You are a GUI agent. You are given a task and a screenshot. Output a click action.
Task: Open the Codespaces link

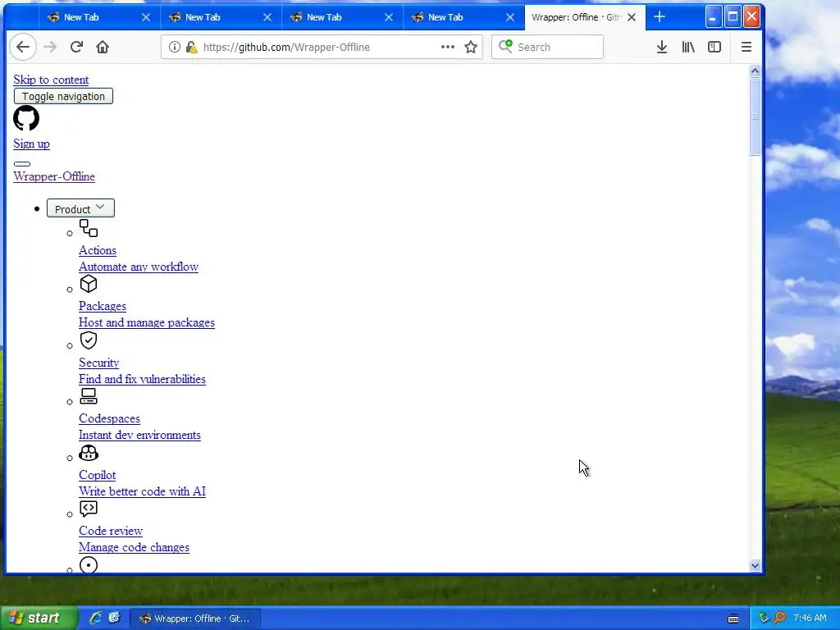point(109,419)
